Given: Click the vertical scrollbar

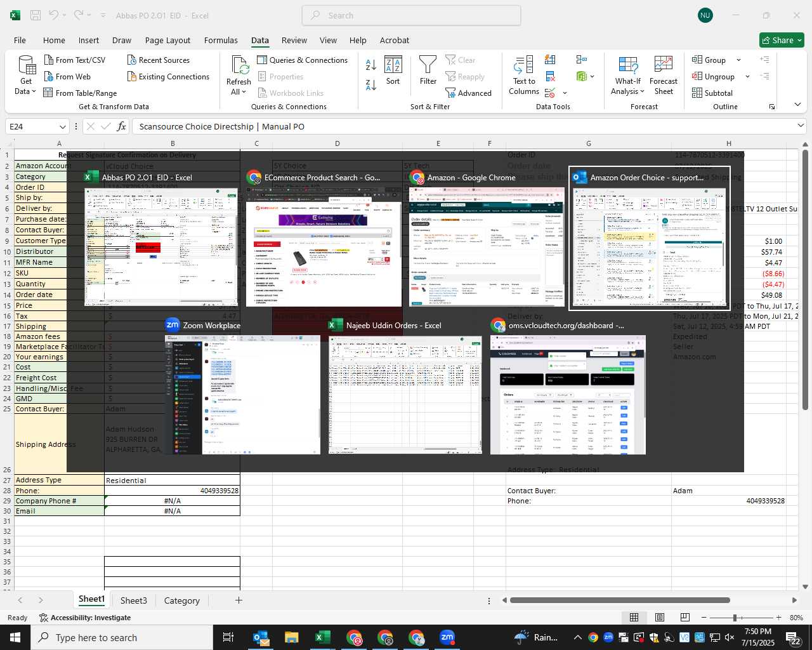Looking at the screenshot, I should 805,279.
